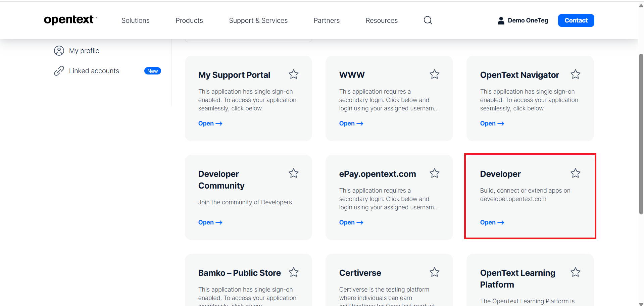Open the Developer application link
This screenshot has height=306, width=644.
(492, 222)
